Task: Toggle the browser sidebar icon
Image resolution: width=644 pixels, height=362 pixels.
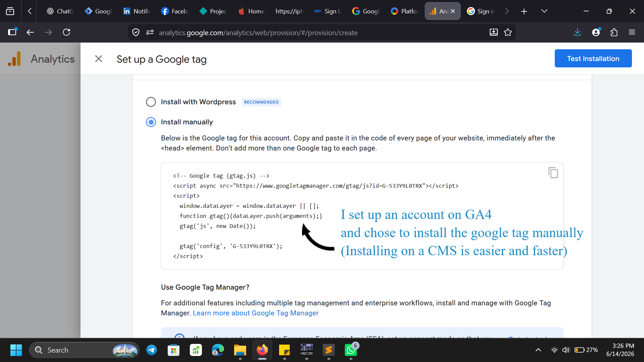Action: click(x=12, y=32)
